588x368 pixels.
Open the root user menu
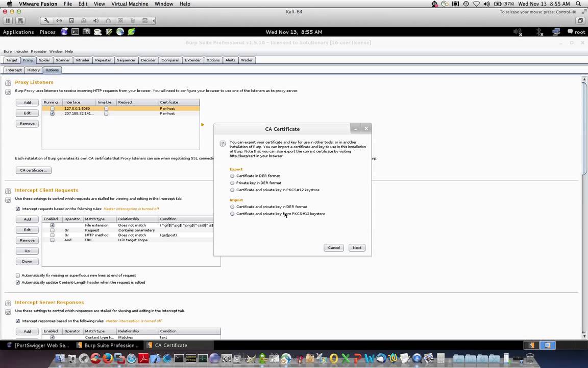pos(576,32)
